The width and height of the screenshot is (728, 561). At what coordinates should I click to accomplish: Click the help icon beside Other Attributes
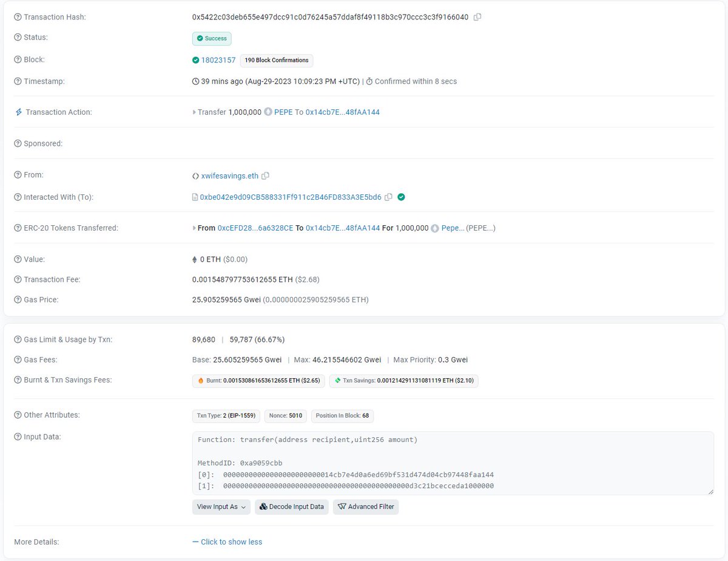pyautogui.click(x=18, y=415)
